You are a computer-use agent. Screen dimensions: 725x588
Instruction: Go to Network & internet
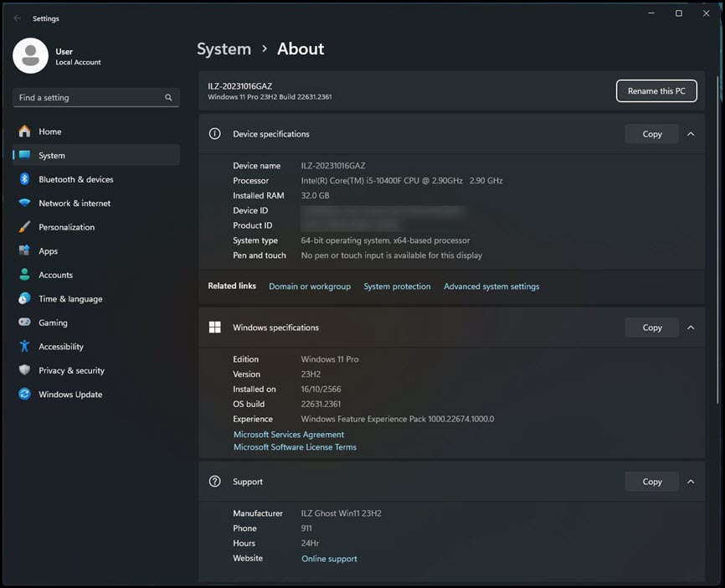(x=96, y=203)
